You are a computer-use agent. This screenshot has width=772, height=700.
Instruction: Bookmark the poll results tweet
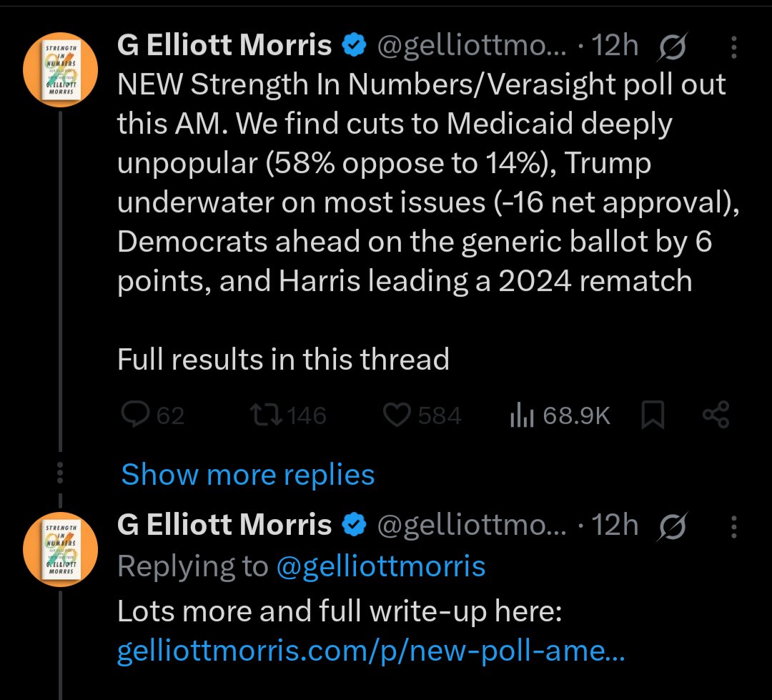[x=653, y=415]
